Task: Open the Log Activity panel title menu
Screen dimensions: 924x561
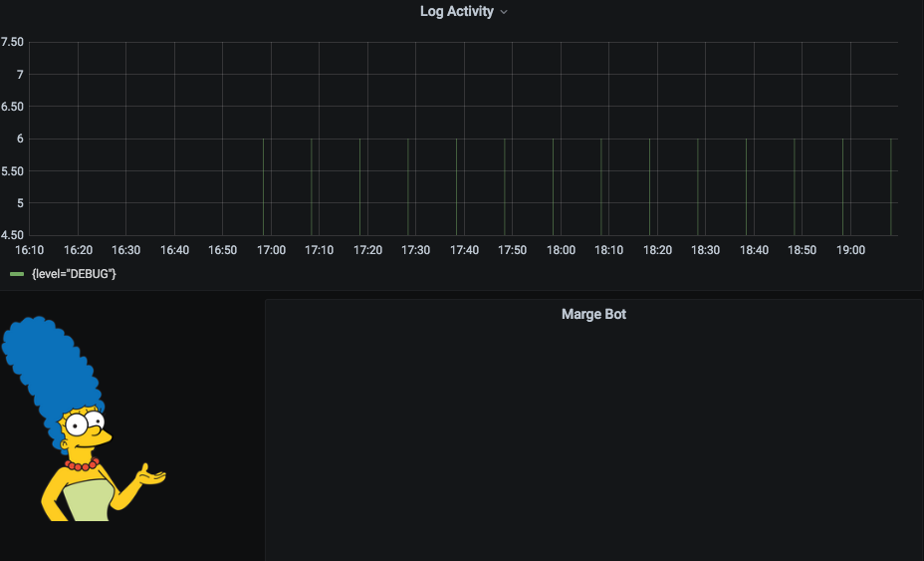Action: pos(457,11)
